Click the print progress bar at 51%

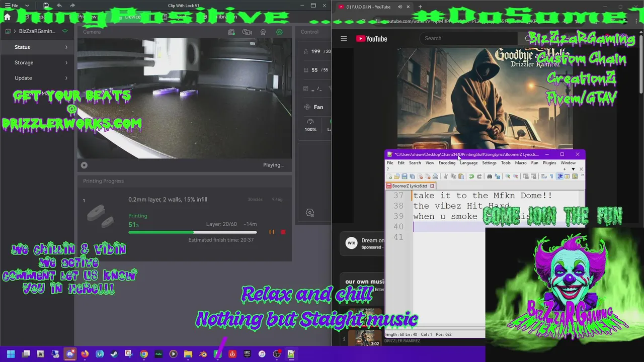[193, 232]
